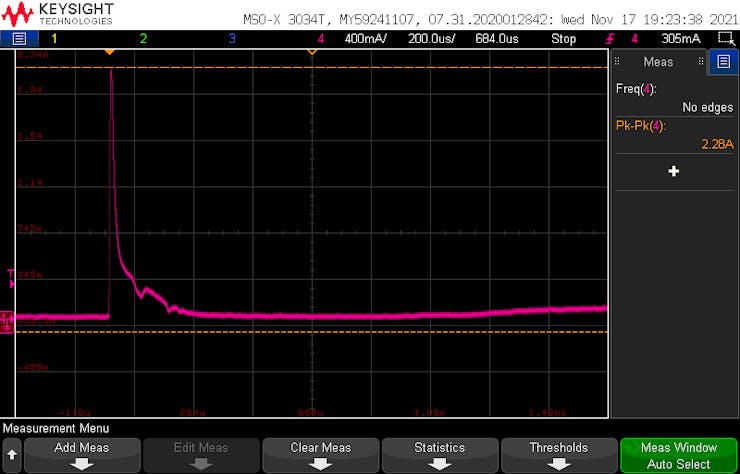This screenshot has height=474, width=740.
Task: Click the zoom box icon at top-right
Action: (x=725, y=39)
